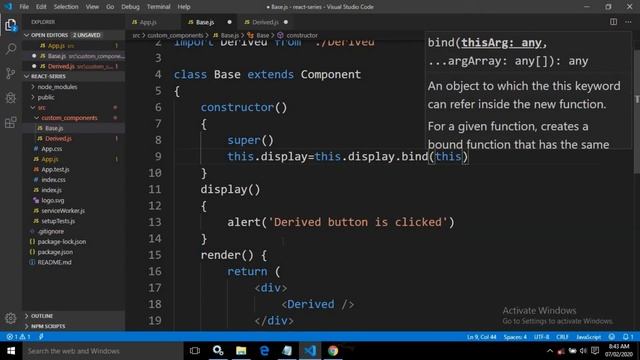
Task: Open the Terminal menu
Action: [x=158, y=7]
